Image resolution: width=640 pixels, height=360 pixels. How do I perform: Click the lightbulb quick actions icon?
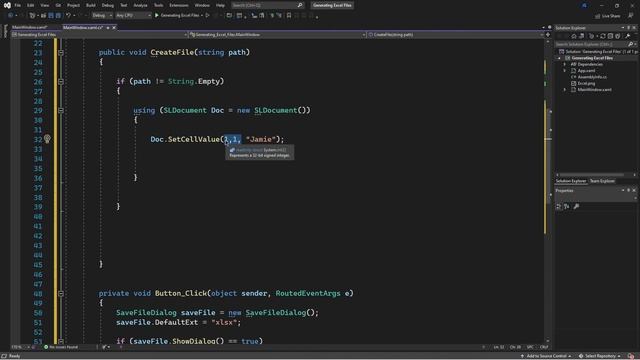click(47, 139)
